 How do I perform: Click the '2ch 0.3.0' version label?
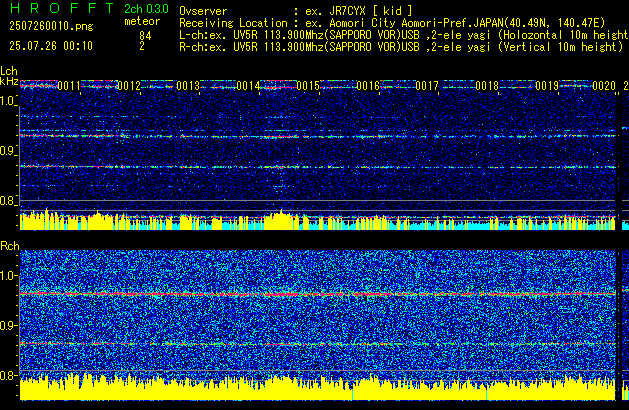(146, 9)
